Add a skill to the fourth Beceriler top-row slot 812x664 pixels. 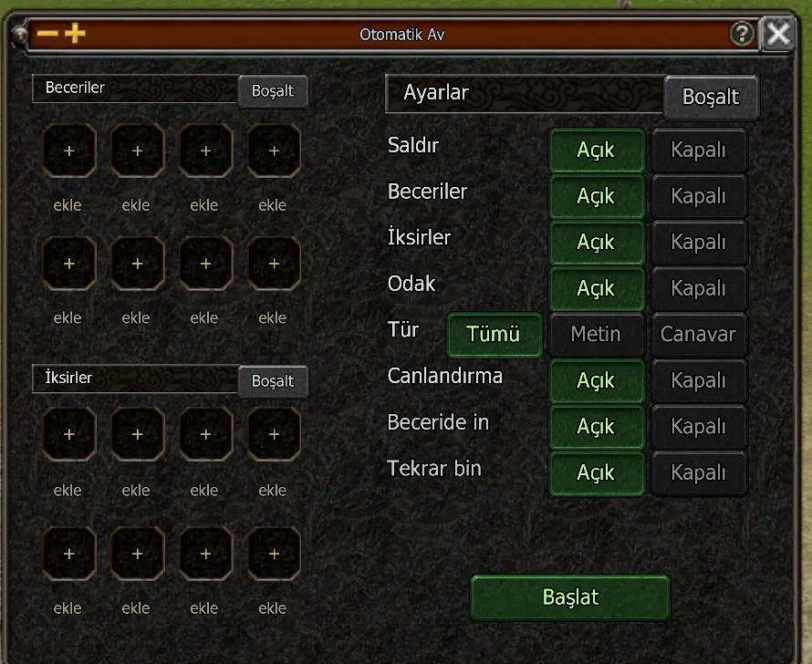[x=274, y=150]
